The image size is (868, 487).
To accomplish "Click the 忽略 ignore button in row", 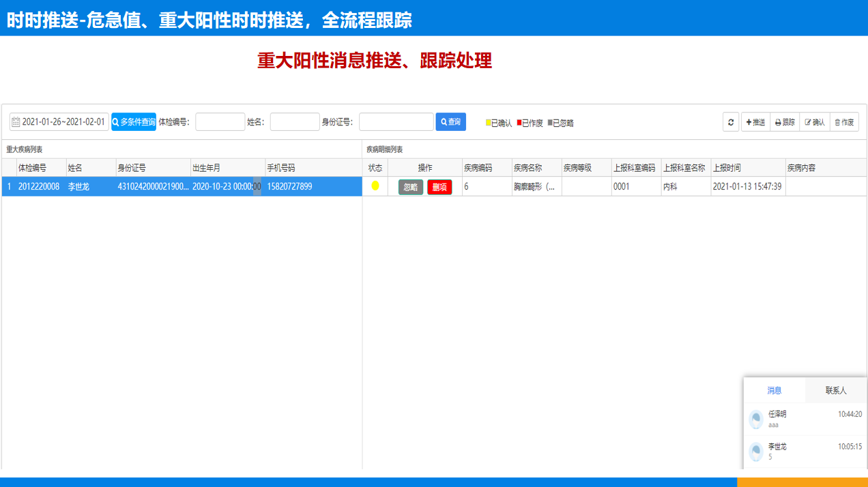I will (411, 187).
